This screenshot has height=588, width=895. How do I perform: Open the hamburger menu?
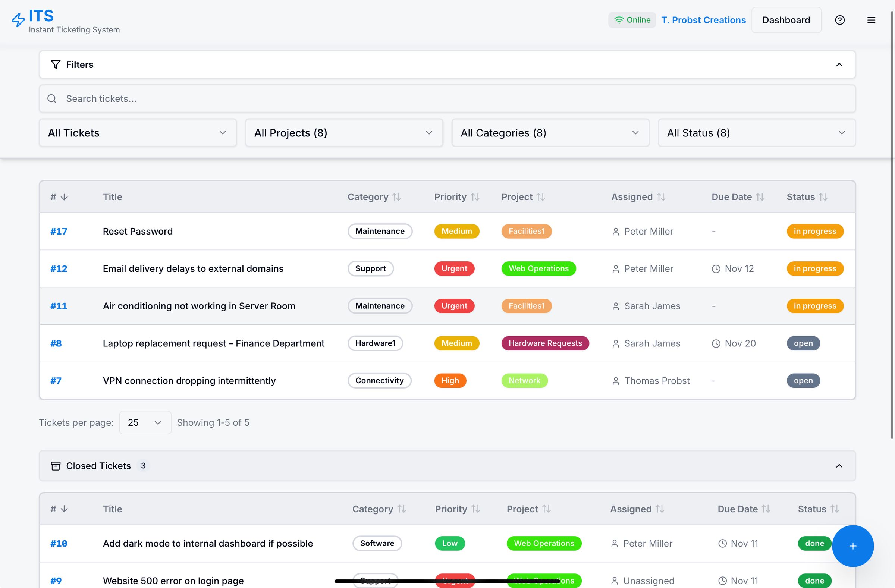pos(871,20)
